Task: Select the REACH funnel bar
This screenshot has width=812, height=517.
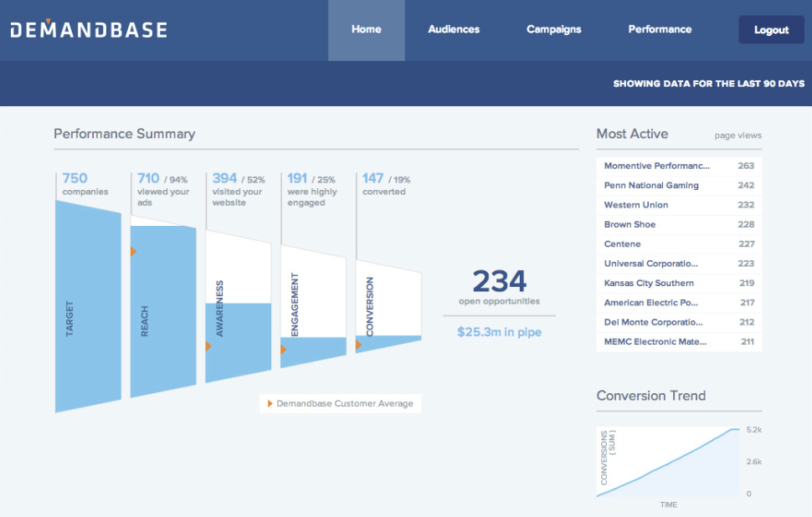Action: pyautogui.click(x=163, y=306)
